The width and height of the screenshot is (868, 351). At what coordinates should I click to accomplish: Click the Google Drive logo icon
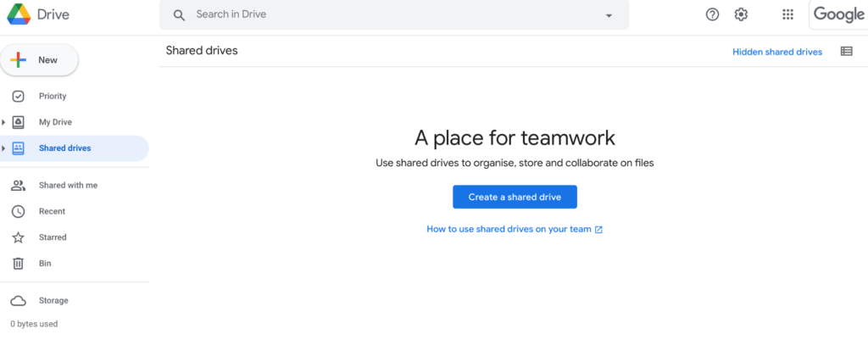(19, 14)
